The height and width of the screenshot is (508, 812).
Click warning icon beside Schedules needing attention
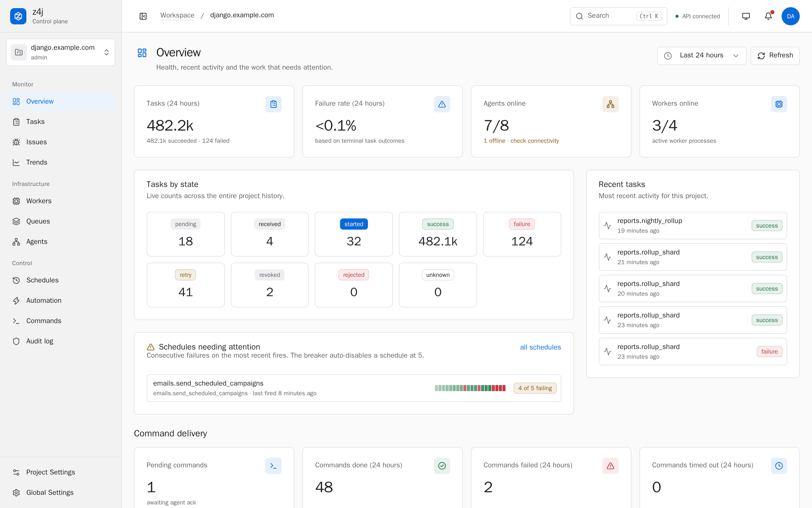151,347
